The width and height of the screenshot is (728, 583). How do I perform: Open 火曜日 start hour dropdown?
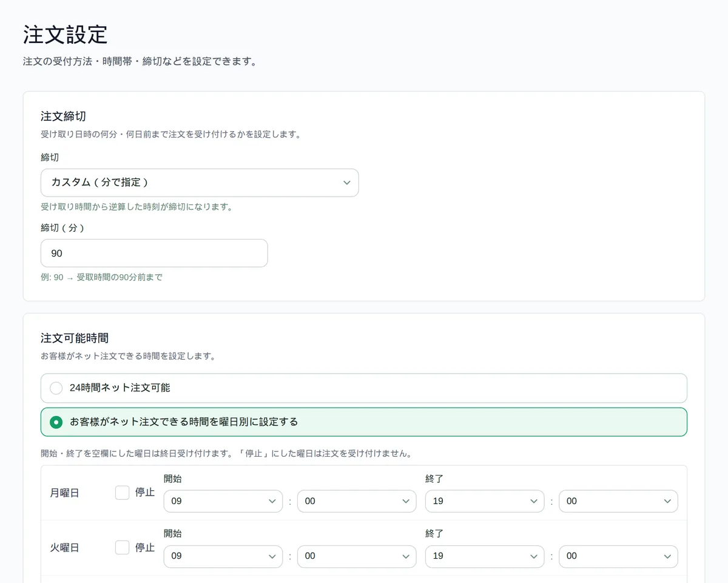coord(223,556)
